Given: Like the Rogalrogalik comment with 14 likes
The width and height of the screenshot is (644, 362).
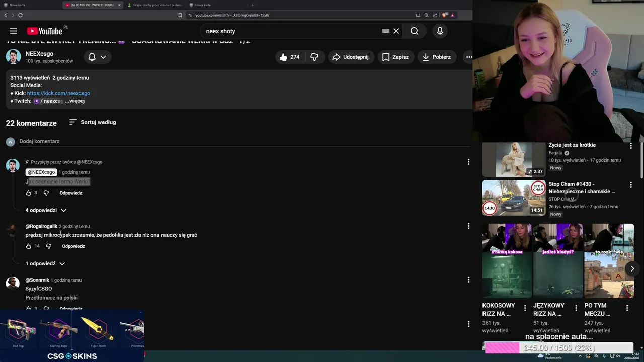Looking at the screenshot, I should (x=28, y=246).
